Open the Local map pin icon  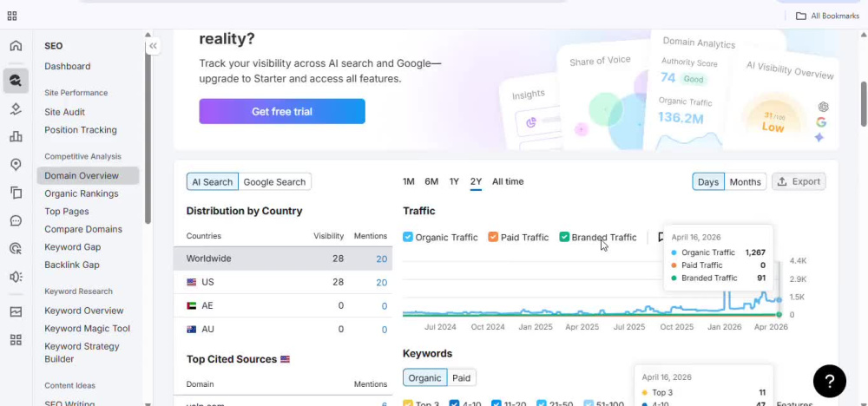(16, 165)
